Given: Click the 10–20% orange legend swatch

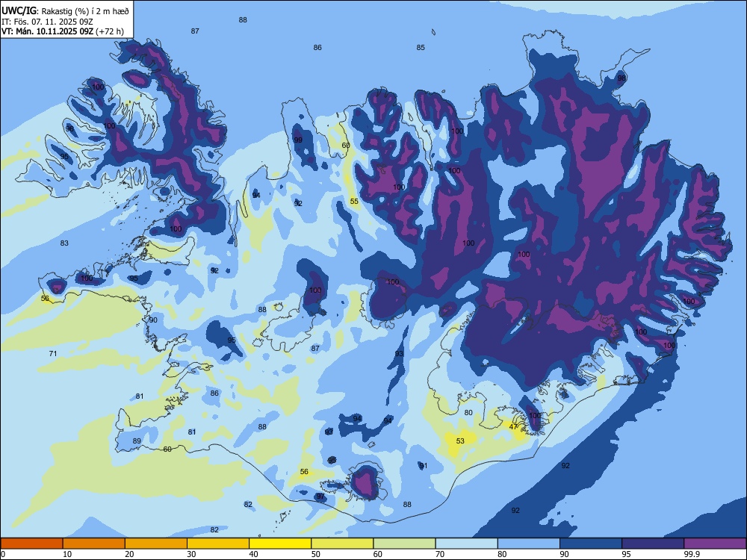Looking at the screenshot, I should pyautogui.click(x=94, y=544).
